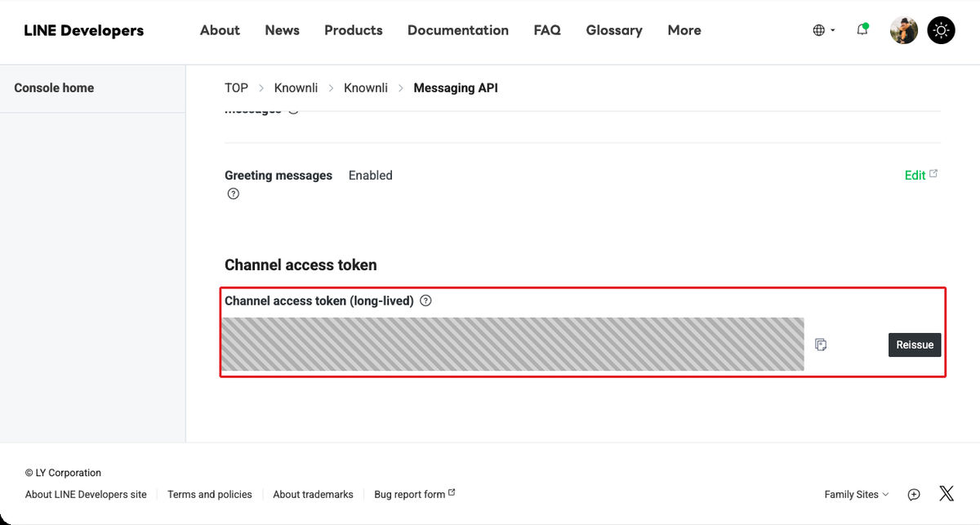Click the Greeting messages label
This screenshot has width=980, height=525.
(278, 176)
